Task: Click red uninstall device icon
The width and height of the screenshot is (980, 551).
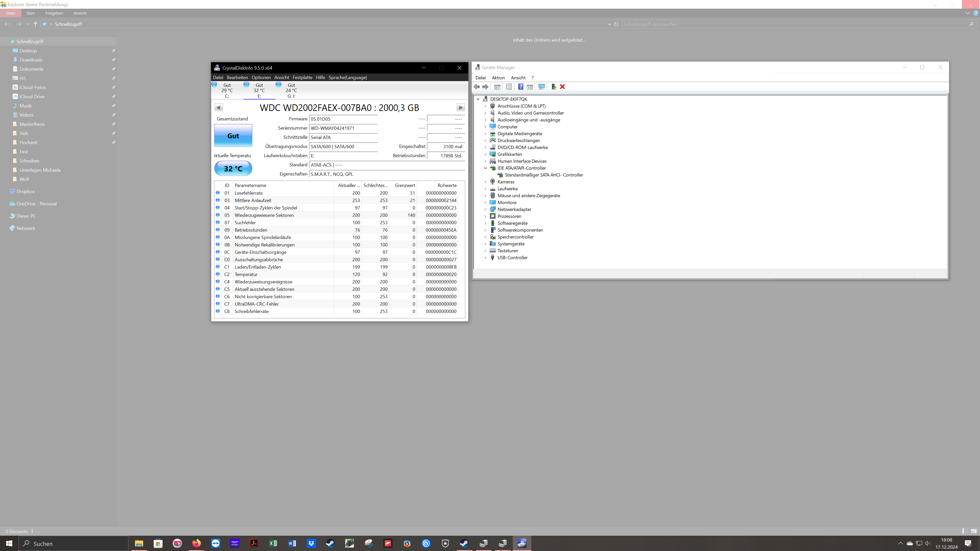Action: (x=562, y=87)
